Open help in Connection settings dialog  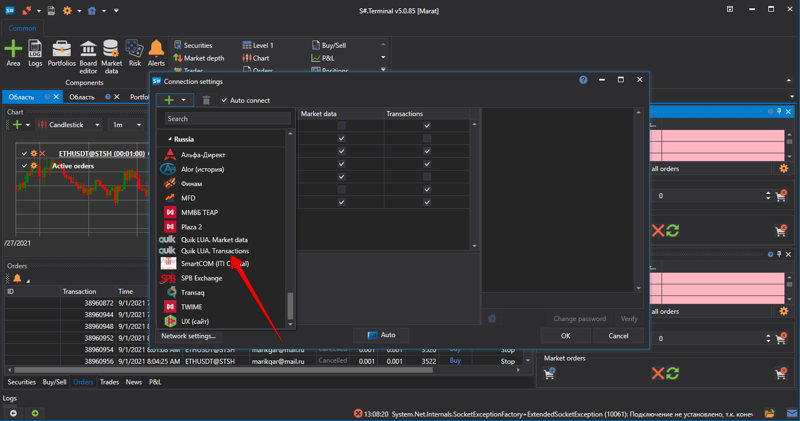(583, 80)
